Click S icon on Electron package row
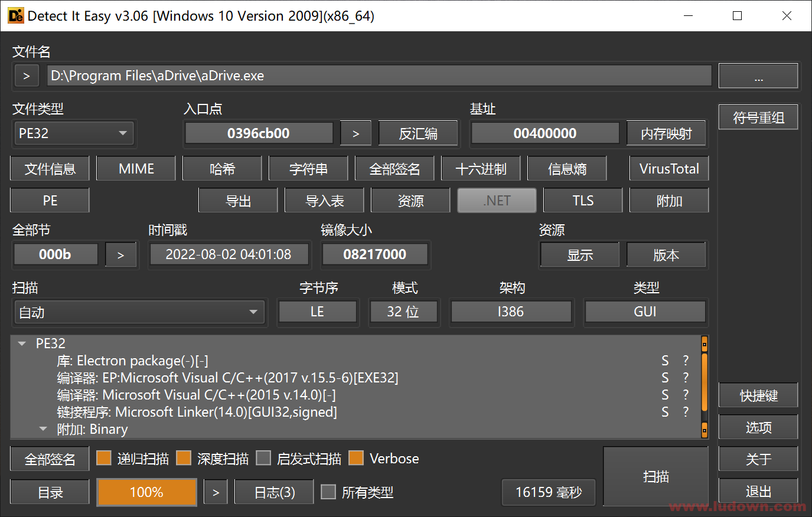Viewport: 812px width, 517px height. [x=666, y=361]
